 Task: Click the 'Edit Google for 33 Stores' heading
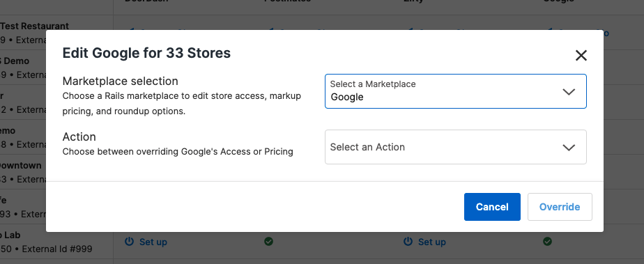(x=146, y=53)
